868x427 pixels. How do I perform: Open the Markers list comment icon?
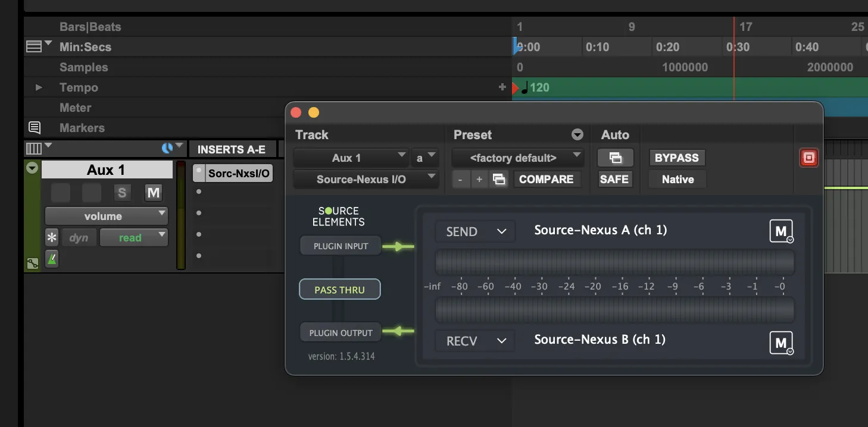pyautogui.click(x=35, y=127)
